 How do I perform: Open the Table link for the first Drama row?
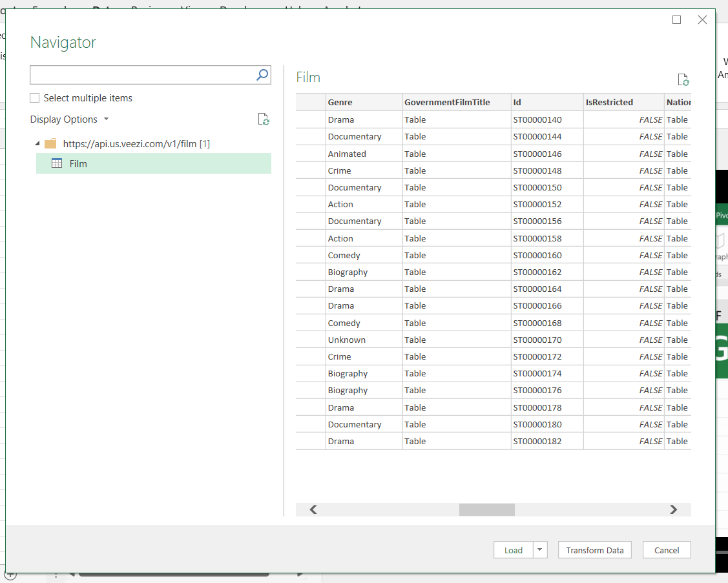click(414, 119)
